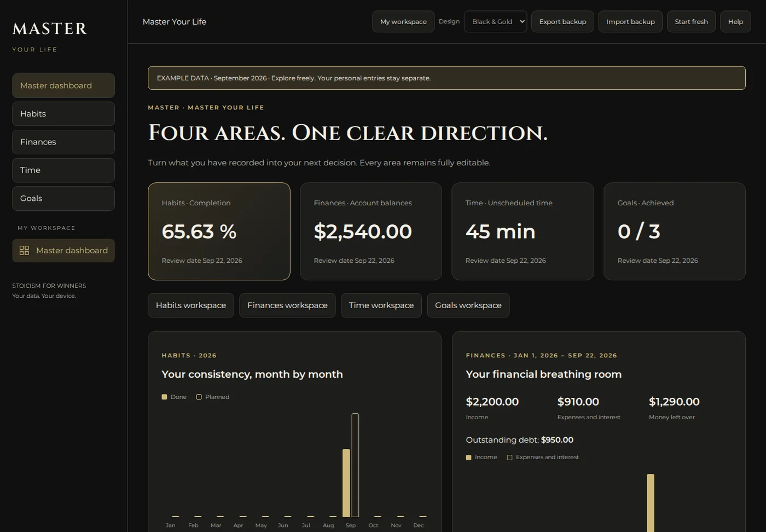Open the Finances workspace button
The width and height of the screenshot is (766, 532).
click(287, 305)
